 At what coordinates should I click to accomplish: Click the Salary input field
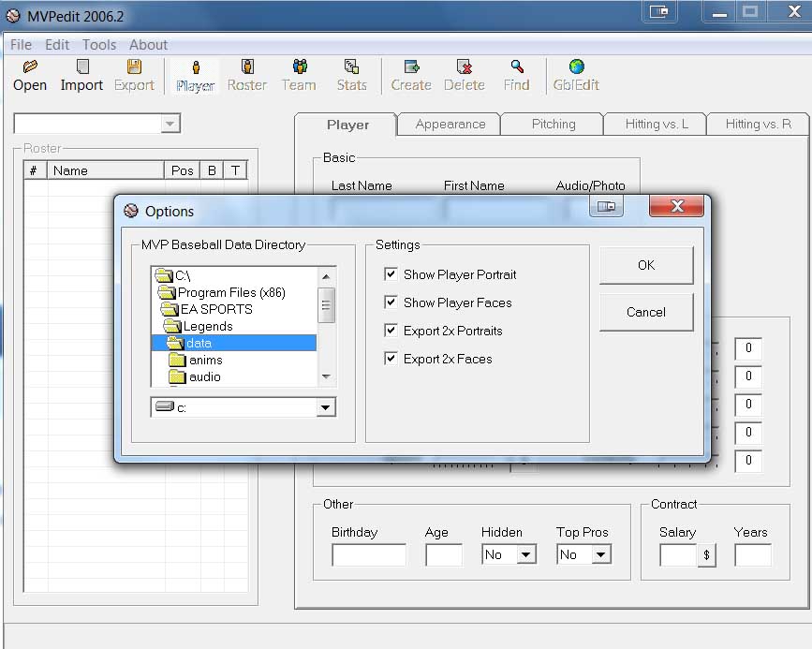point(678,555)
